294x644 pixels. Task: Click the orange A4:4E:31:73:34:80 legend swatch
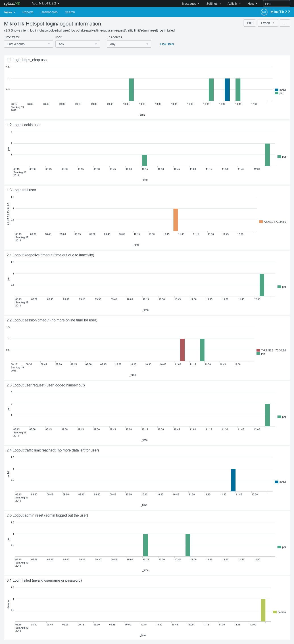261,222
